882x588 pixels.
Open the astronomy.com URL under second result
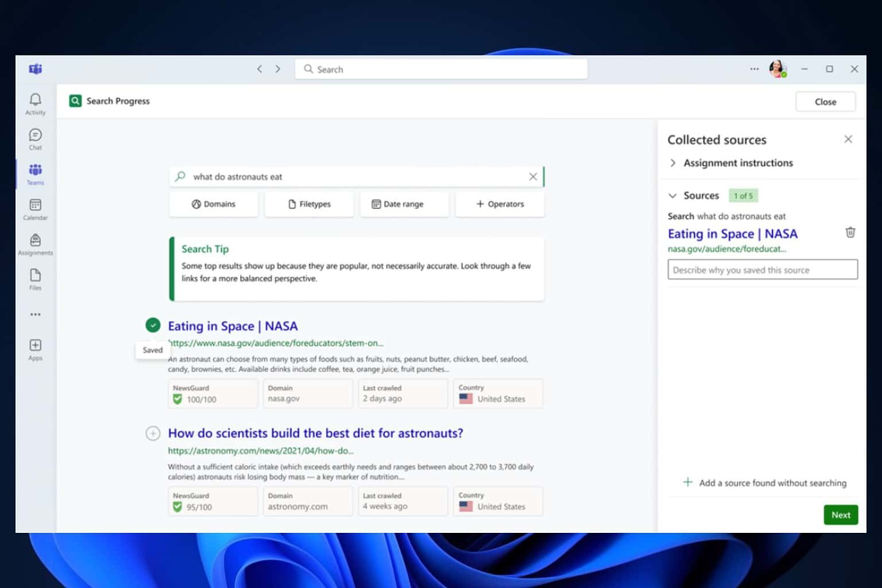[x=261, y=451]
